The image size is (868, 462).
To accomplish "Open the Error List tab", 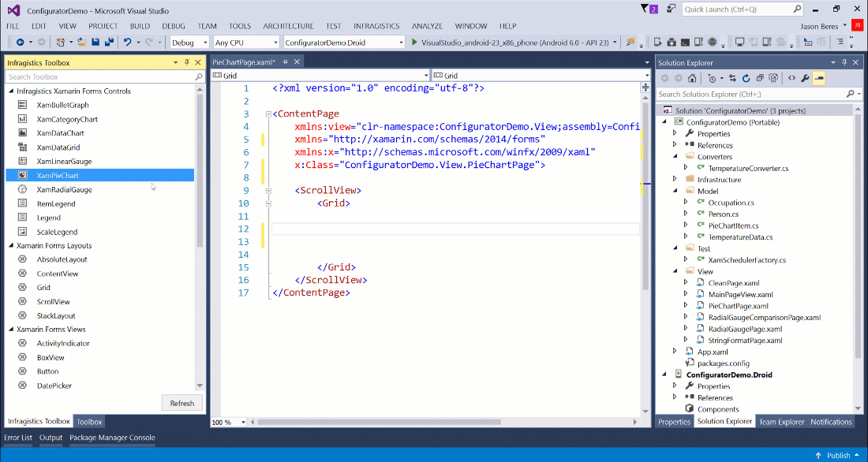I will click(x=18, y=437).
